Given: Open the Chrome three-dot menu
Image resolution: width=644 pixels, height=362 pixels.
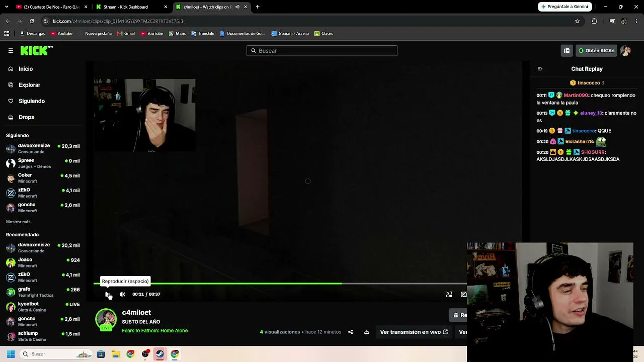Looking at the screenshot, I should (x=636, y=21).
